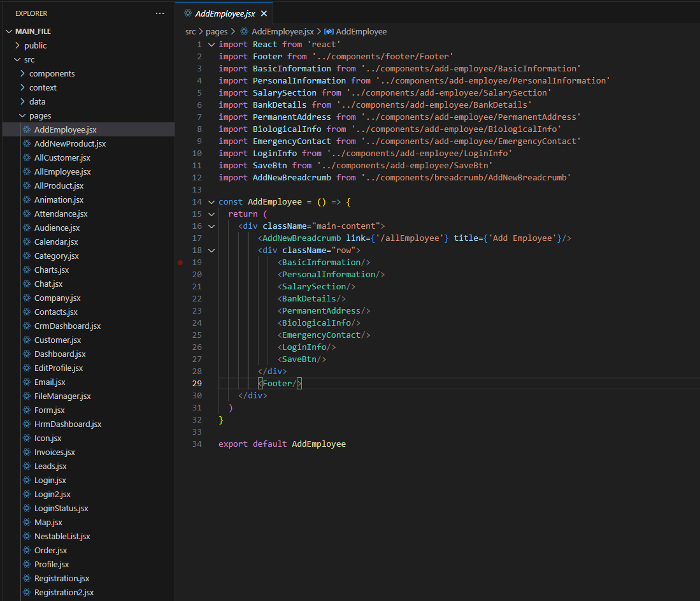Click the React icon beside Dashboard.jsx
Screen dimensions: 700x601
coord(27,354)
